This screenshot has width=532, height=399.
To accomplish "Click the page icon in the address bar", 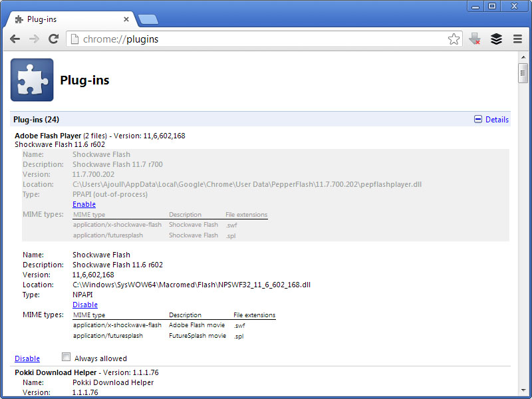I will point(74,39).
